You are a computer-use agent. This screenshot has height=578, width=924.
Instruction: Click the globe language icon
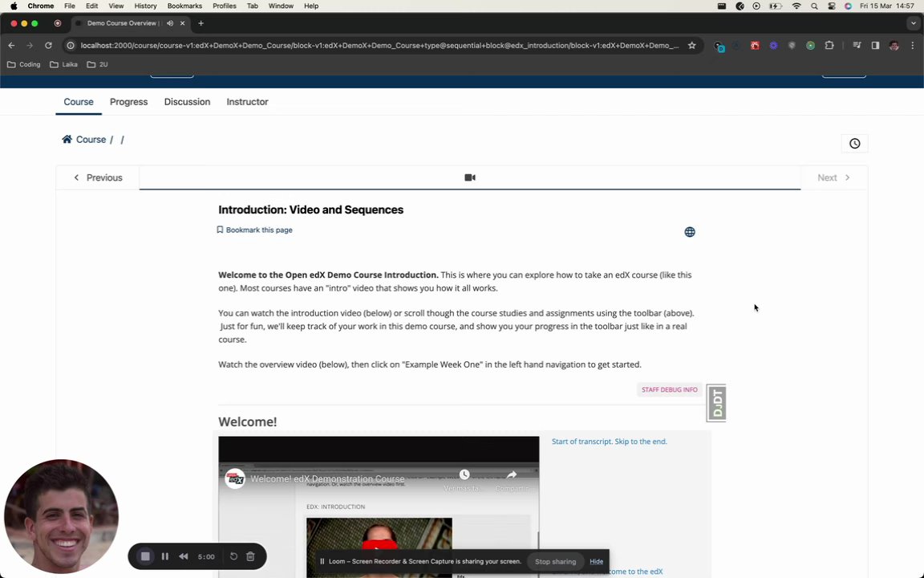coord(690,232)
